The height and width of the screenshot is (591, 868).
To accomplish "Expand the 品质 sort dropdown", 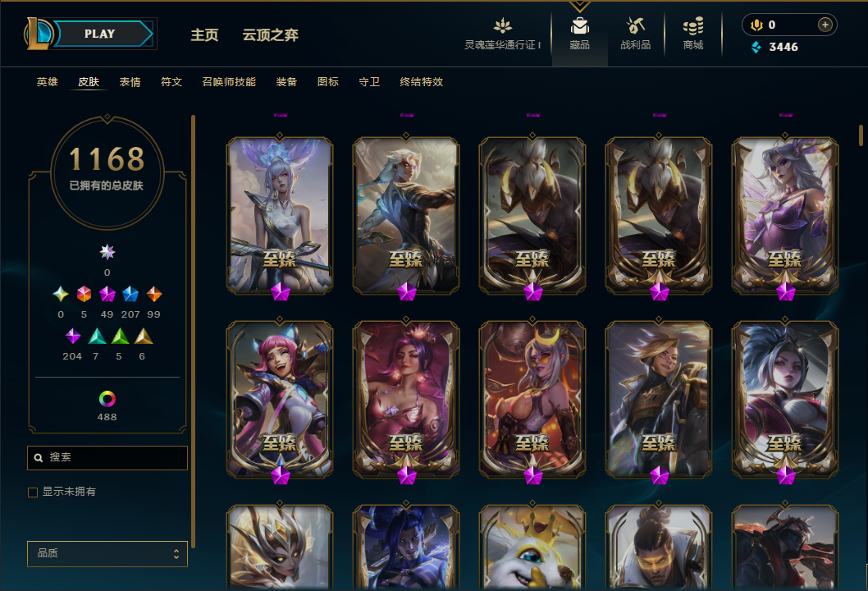I will click(107, 553).
